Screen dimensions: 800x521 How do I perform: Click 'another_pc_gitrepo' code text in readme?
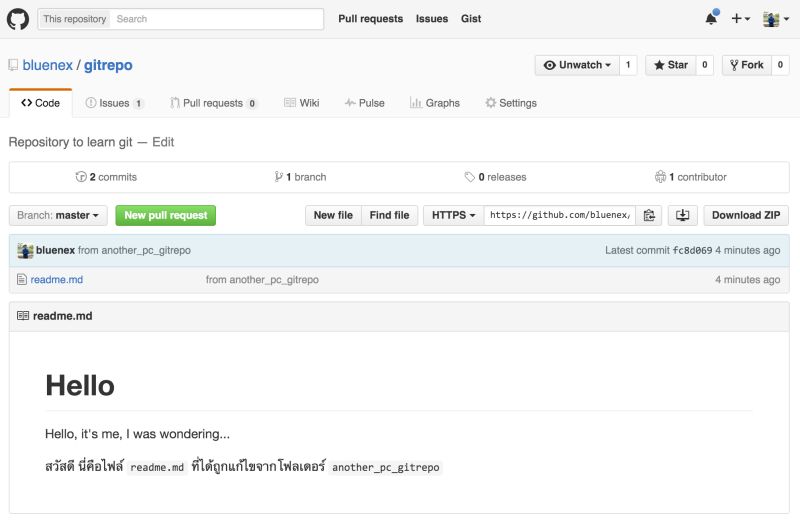click(x=386, y=467)
